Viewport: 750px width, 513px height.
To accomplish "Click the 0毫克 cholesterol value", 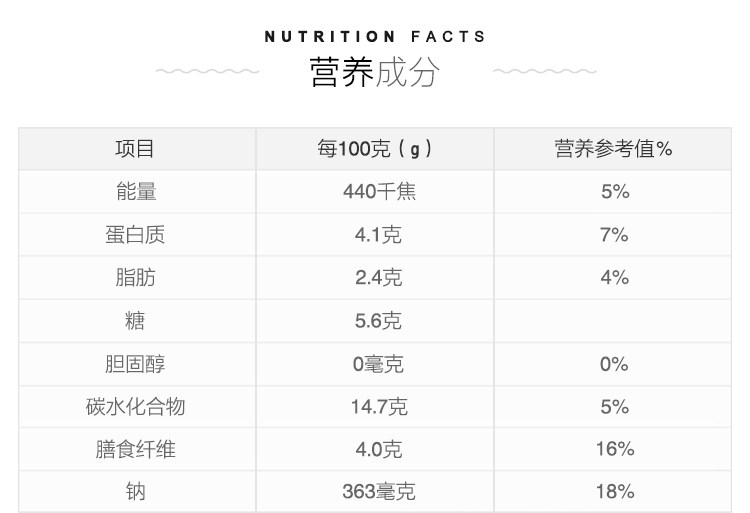I will click(378, 364).
